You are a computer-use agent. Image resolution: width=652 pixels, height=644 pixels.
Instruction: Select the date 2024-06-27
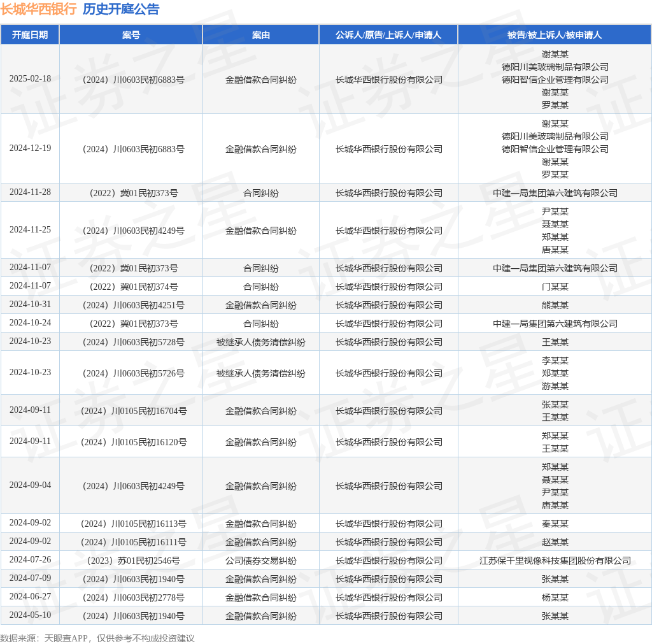click(31, 597)
